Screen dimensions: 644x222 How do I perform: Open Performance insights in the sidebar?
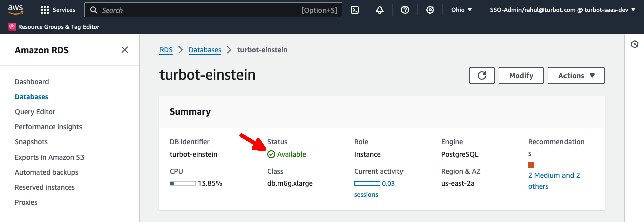tap(48, 127)
